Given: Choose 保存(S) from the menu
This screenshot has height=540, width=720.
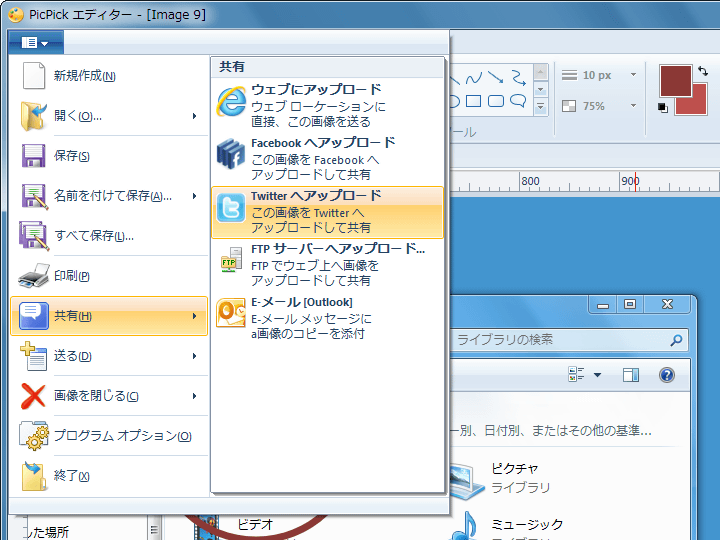Looking at the screenshot, I should click(109, 156).
